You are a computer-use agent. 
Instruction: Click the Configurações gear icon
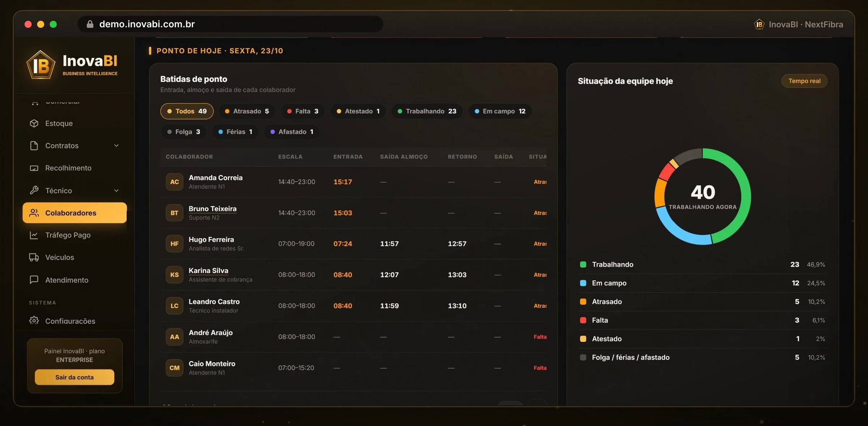(x=34, y=320)
